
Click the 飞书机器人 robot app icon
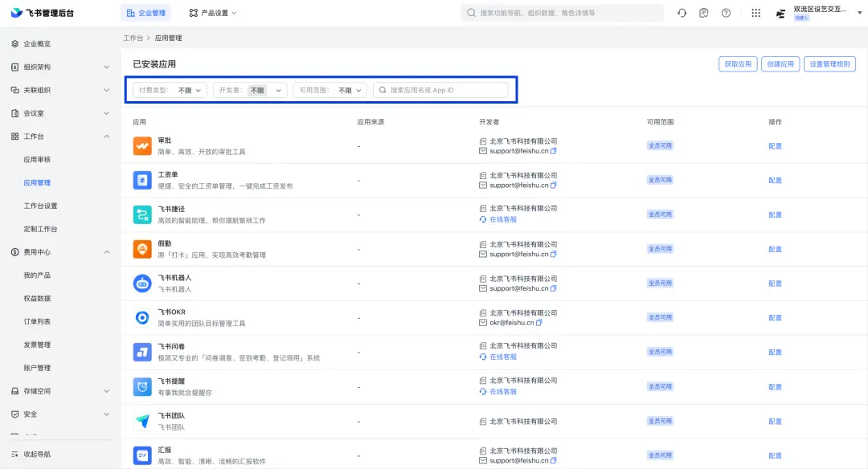point(142,283)
